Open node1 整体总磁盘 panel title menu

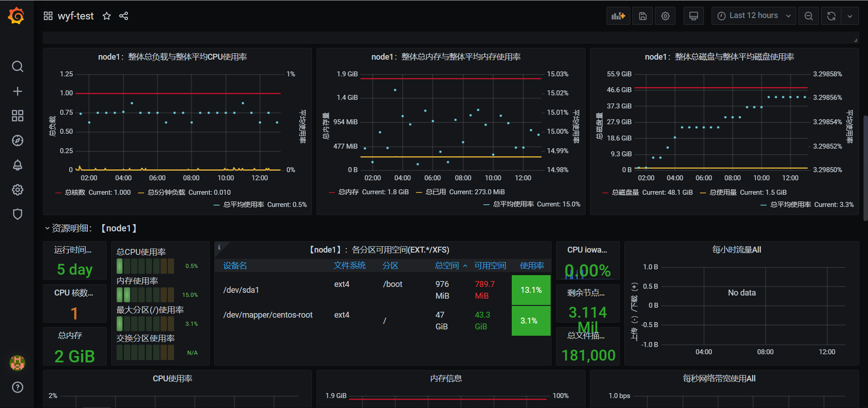(720, 57)
